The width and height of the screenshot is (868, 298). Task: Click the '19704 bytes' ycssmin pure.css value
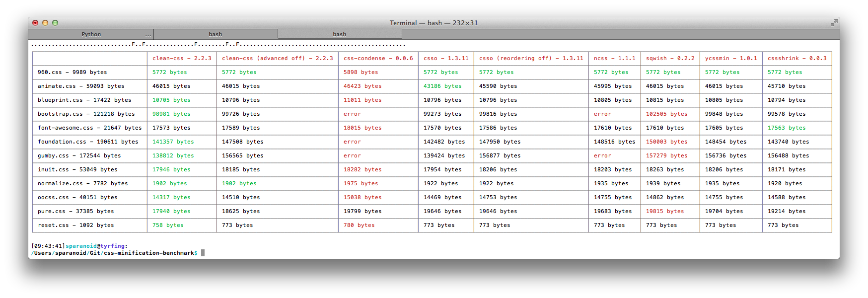click(724, 211)
